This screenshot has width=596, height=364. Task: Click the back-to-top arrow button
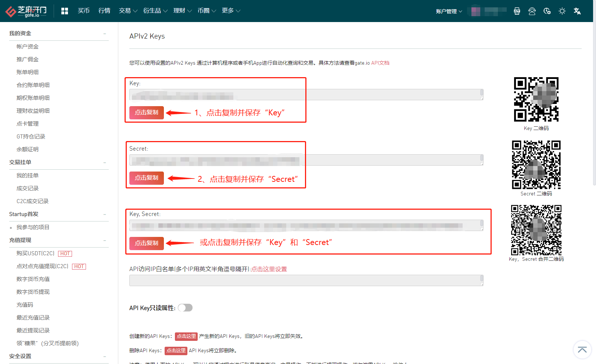[x=582, y=350]
